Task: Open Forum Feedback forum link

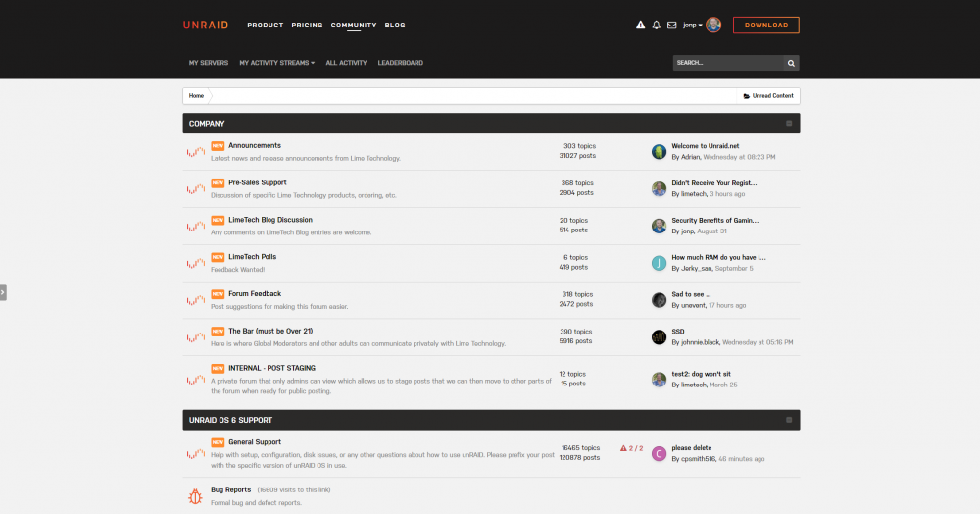Action: 255,294
